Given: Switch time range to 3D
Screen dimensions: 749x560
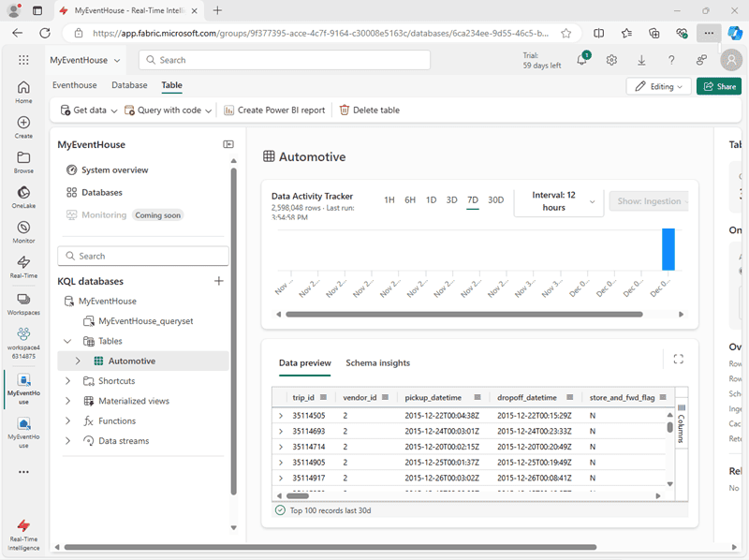Looking at the screenshot, I should [x=451, y=199].
